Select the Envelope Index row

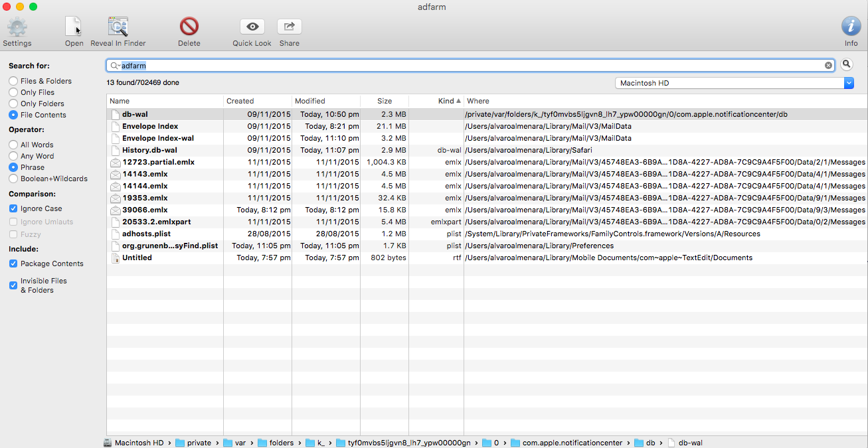click(x=487, y=126)
